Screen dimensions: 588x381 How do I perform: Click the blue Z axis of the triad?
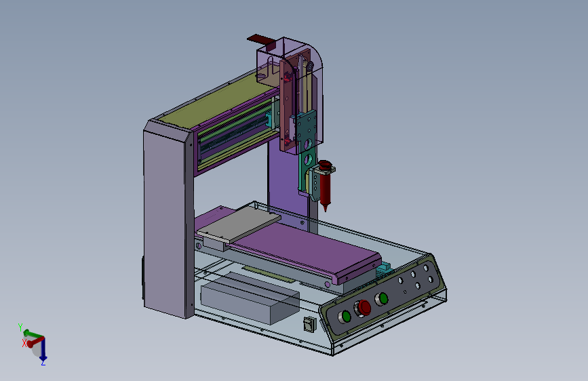(43, 350)
